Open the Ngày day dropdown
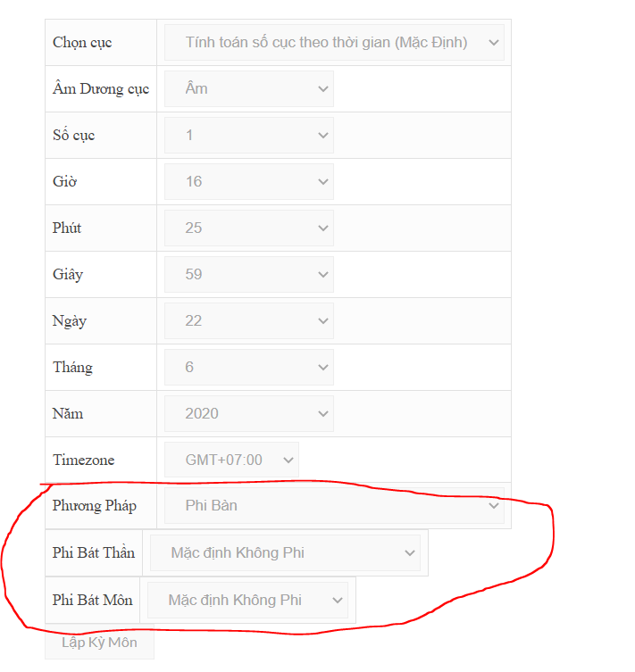The width and height of the screenshot is (635, 672). click(248, 320)
